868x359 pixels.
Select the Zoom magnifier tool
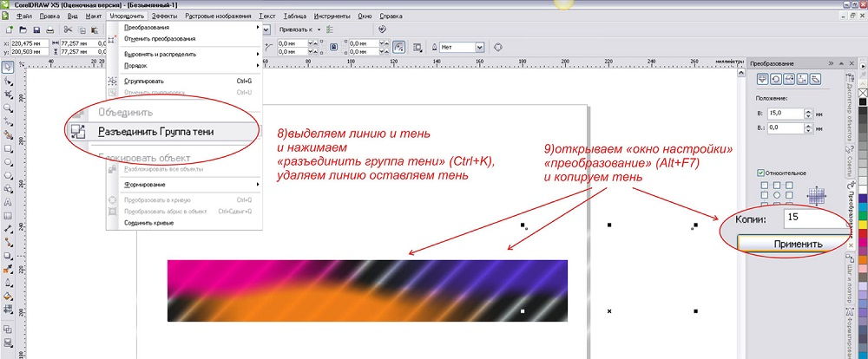click(9, 108)
